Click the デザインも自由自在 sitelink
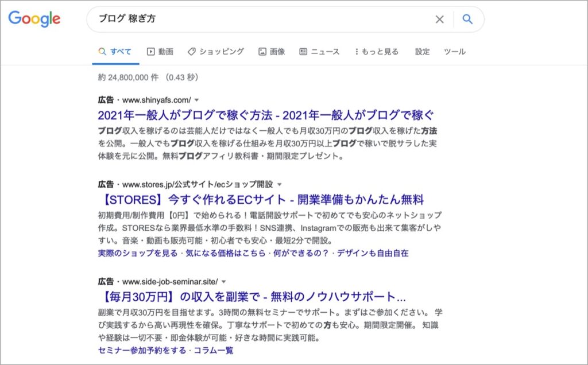Viewport: 588px width, 365px height. tap(373, 253)
